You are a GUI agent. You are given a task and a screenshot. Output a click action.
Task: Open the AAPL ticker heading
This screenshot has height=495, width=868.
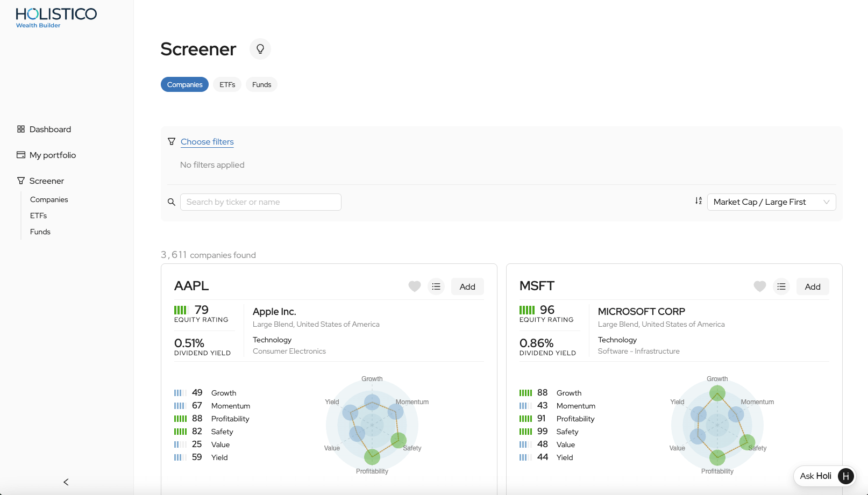(191, 286)
